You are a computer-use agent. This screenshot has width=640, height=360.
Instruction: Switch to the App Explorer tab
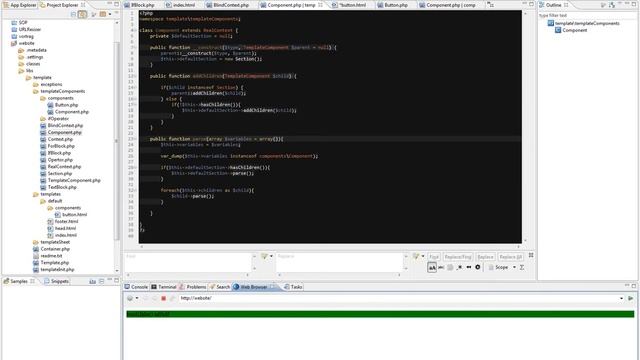point(20,5)
